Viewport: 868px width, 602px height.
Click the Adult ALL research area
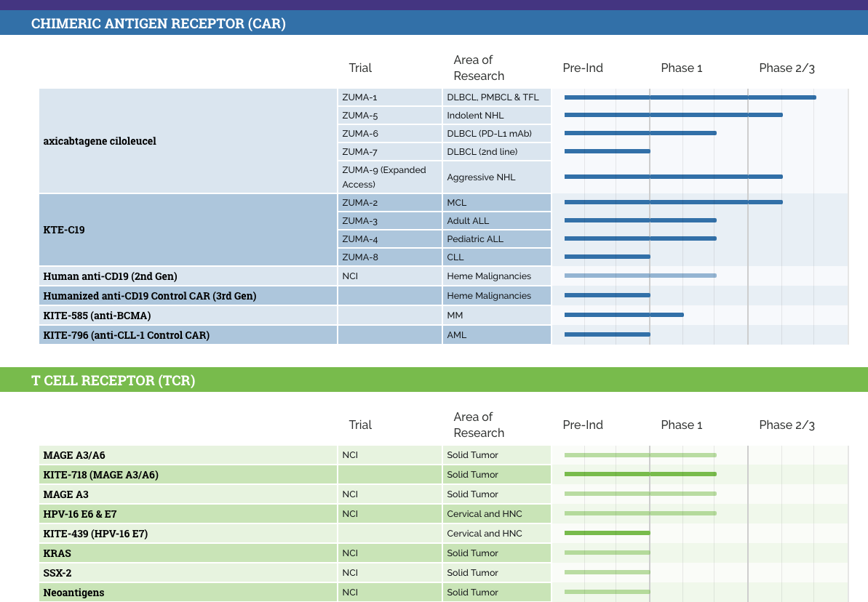[x=496, y=221]
